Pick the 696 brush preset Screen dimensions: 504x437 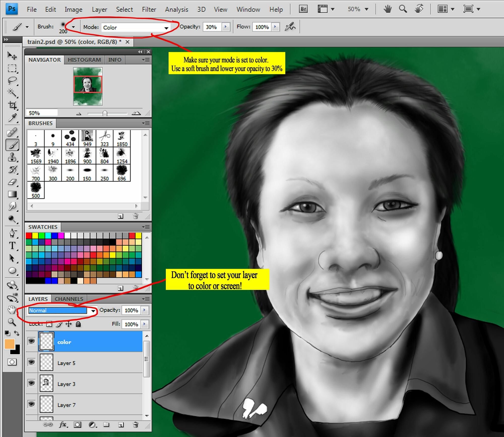(x=122, y=173)
